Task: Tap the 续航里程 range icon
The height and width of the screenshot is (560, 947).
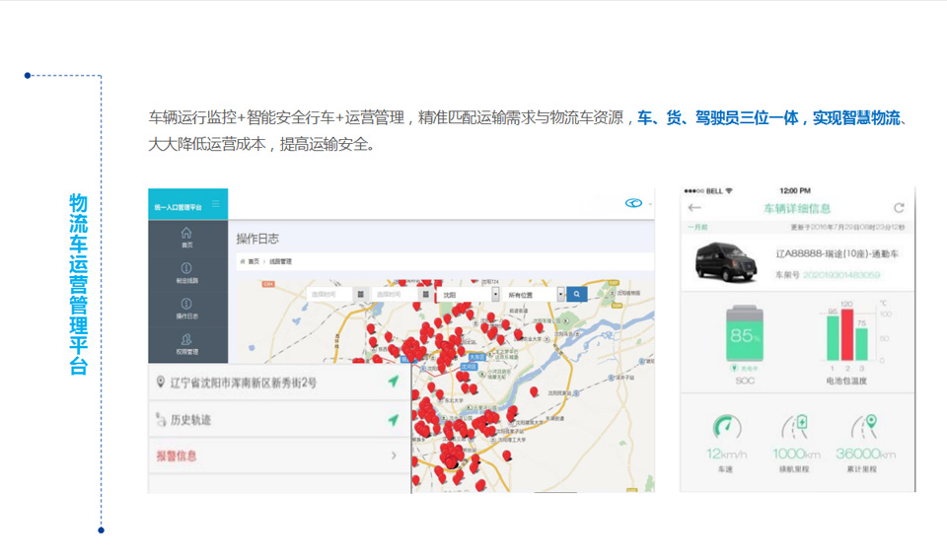Action: point(796,428)
